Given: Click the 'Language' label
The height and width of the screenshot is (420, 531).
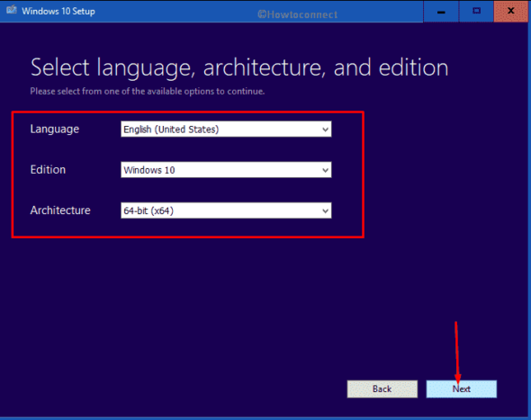Looking at the screenshot, I should (55, 130).
